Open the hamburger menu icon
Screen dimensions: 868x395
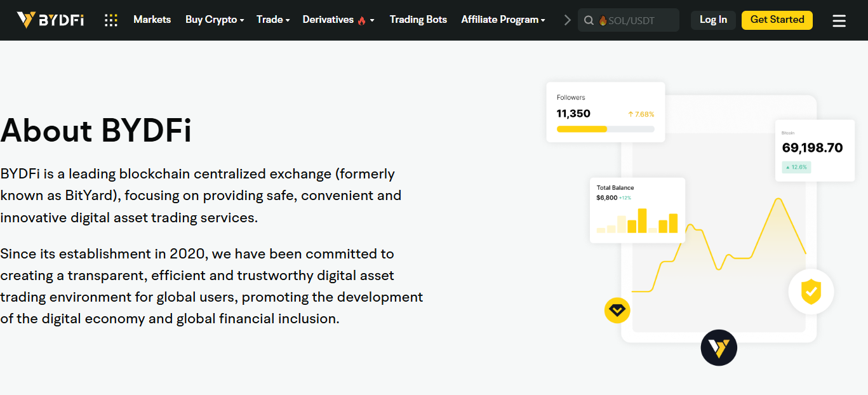(839, 21)
